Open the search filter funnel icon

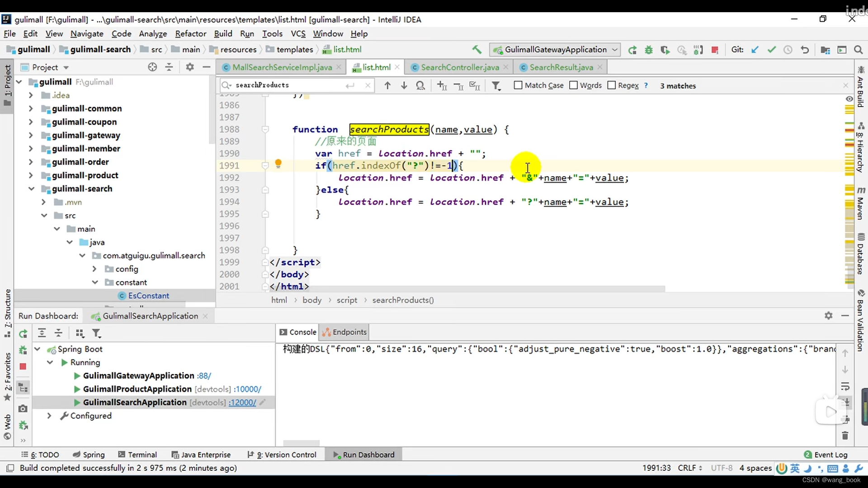coord(496,85)
